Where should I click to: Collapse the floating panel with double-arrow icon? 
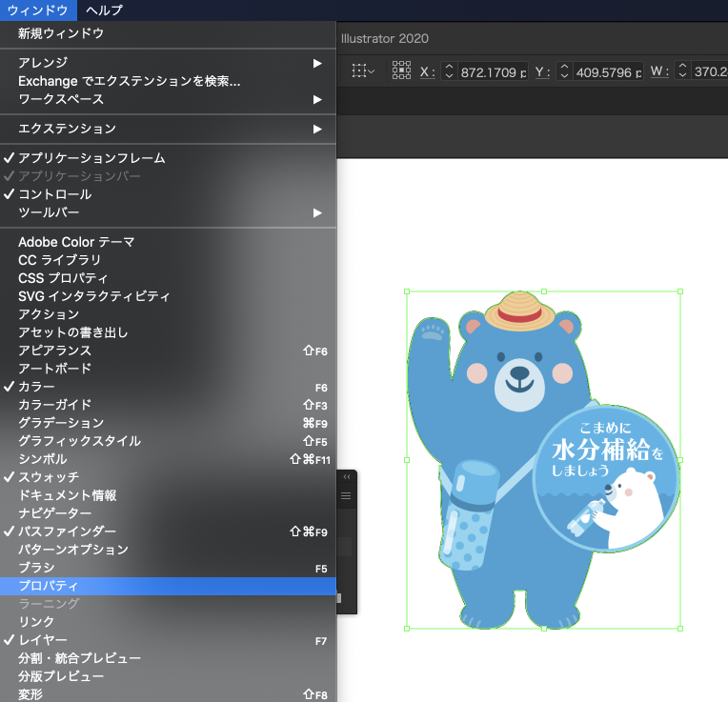(x=346, y=477)
